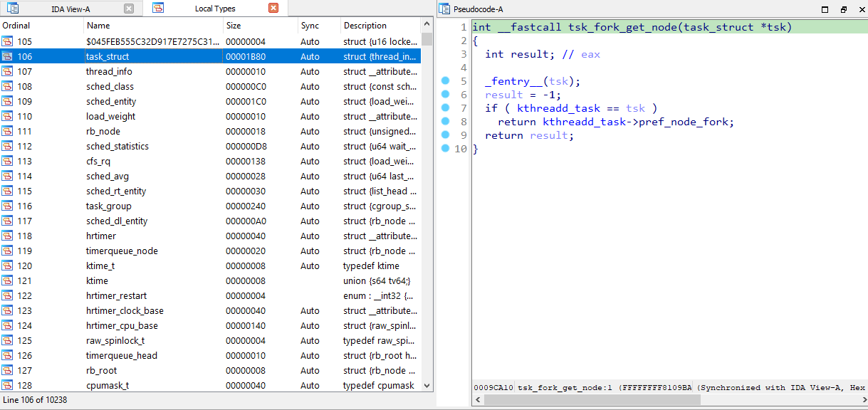Viewport: 868px width, 410px height.
Task: Close the Local Types tab
Action: coord(273,8)
